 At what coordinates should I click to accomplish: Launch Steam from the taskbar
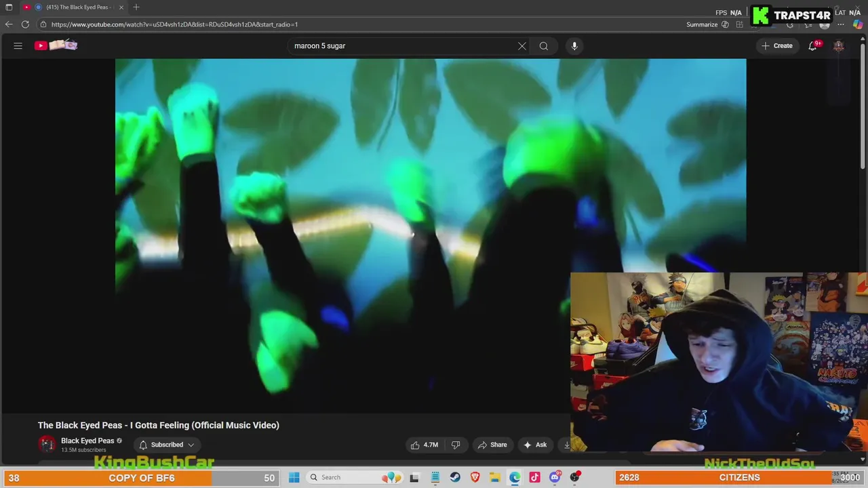(x=455, y=477)
